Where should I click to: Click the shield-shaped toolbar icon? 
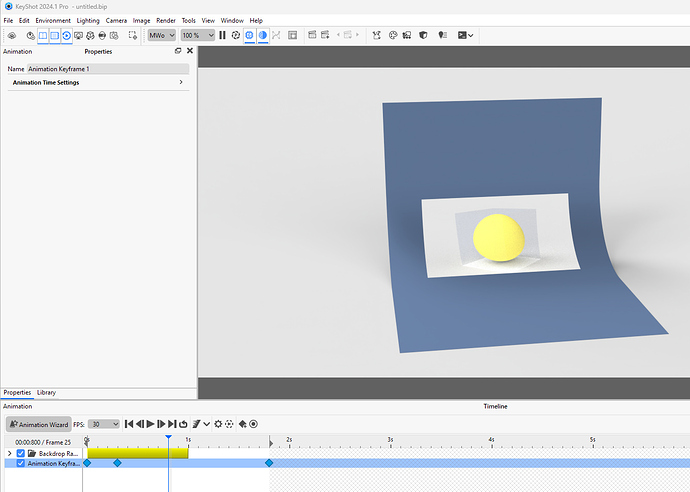423,35
